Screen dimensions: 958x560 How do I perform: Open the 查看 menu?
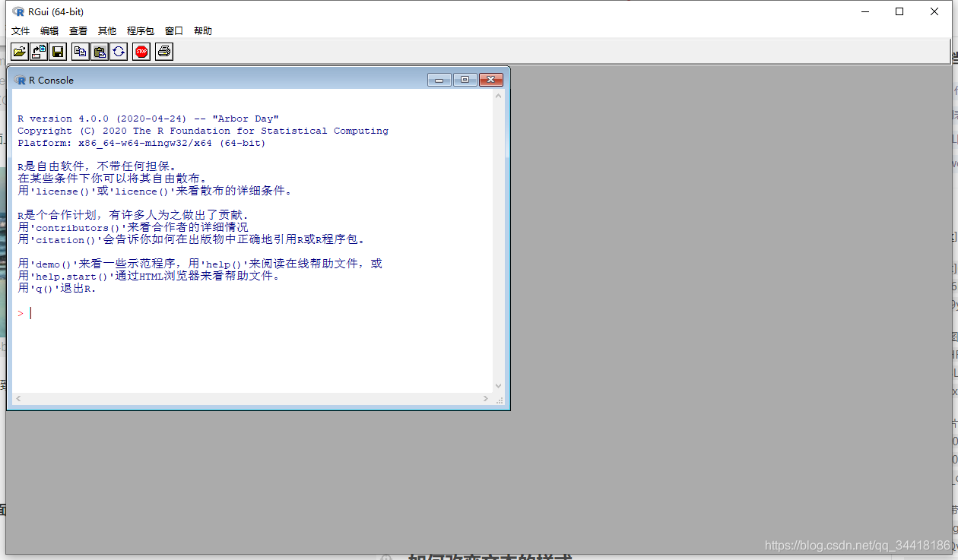tap(78, 31)
